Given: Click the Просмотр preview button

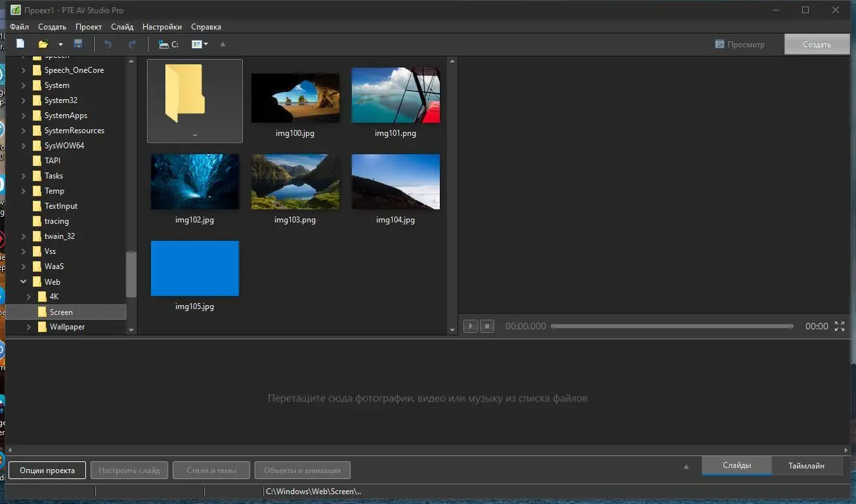Looking at the screenshot, I should (x=740, y=44).
